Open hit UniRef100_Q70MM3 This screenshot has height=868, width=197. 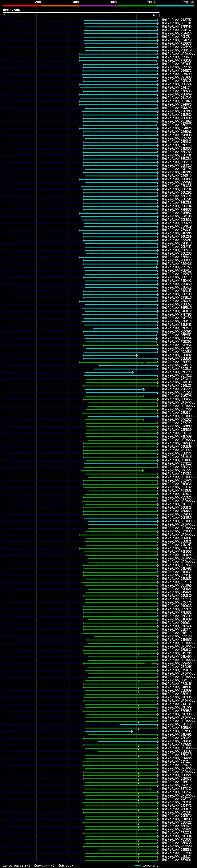pyautogui.click(x=176, y=426)
